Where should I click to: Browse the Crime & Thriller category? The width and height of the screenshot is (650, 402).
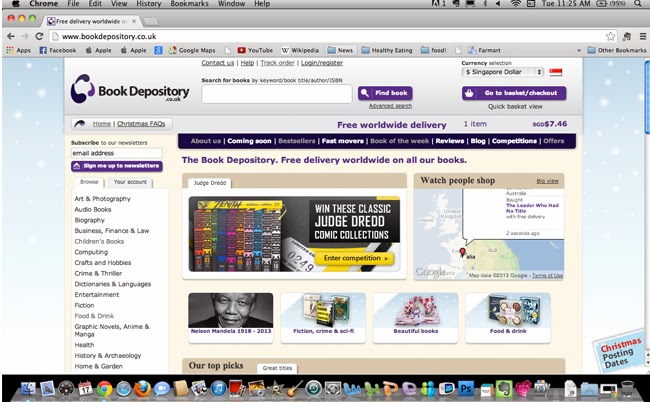(98, 273)
